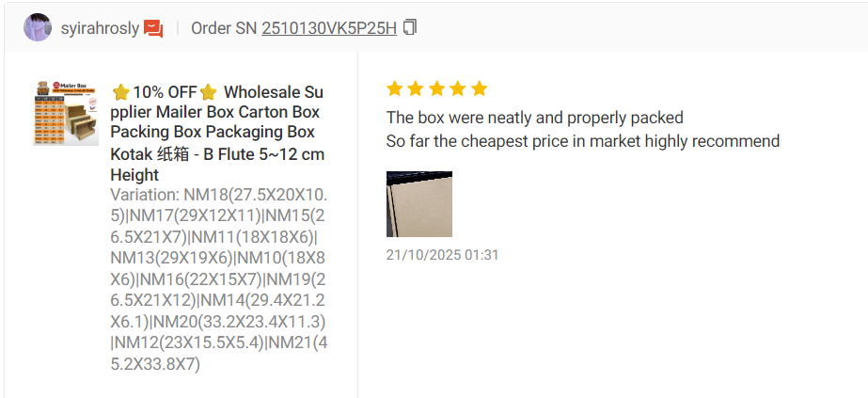The image size is (868, 398).
Task: Click the product variation text
Action: coord(218,279)
